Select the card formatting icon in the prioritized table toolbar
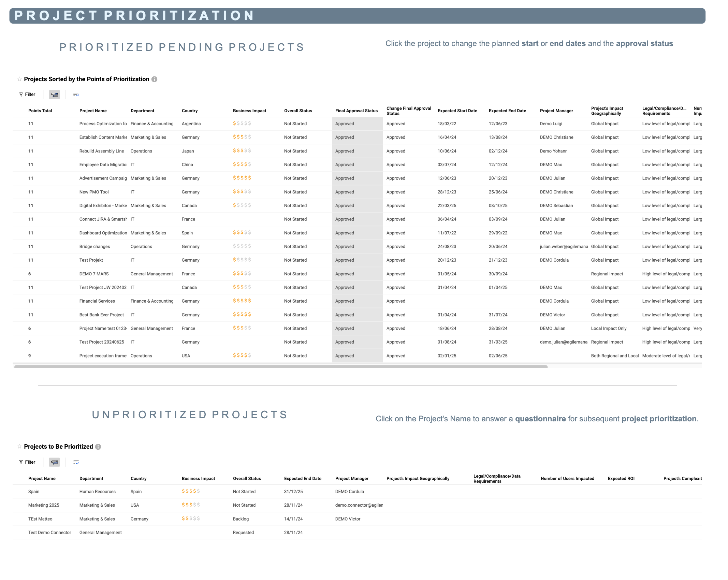728x580 pixels. (x=54, y=95)
